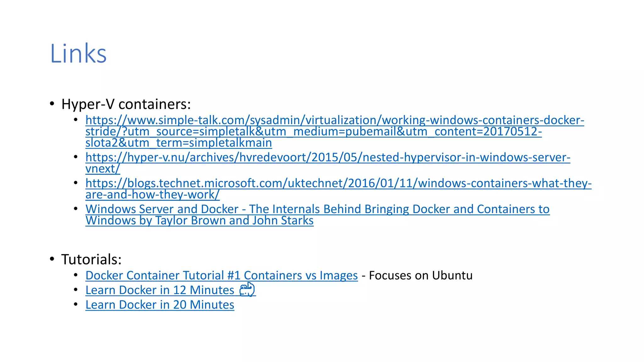The image size is (644, 362).
Task: Open the hyper-v.nu nested hypervisor link
Action: (x=328, y=157)
